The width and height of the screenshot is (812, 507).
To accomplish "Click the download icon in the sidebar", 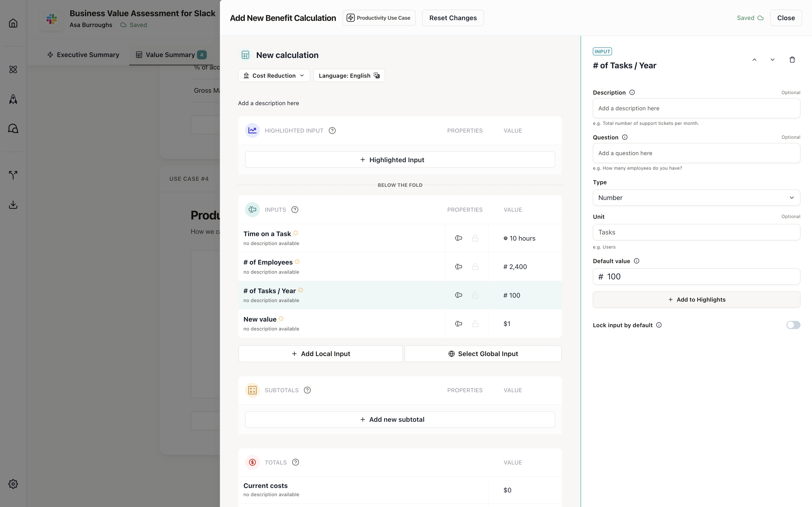I will click(x=13, y=204).
